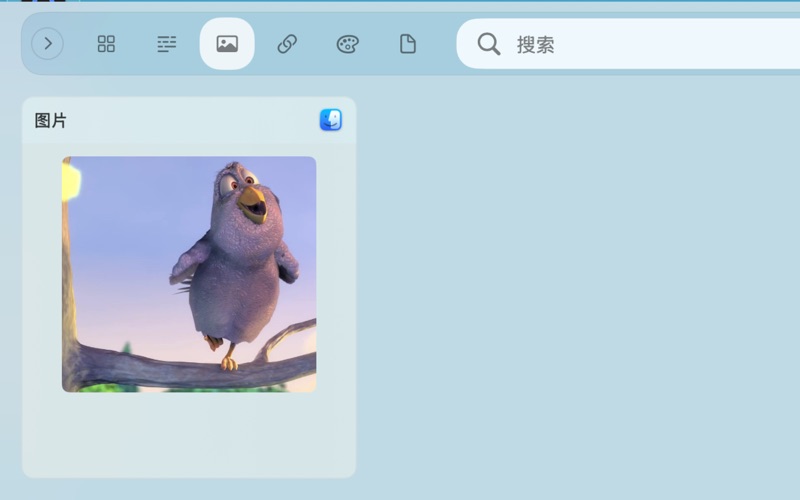Click the Finder app icon on the card
The height and width of the screenshot is (500, 800).
coord(331,120)
